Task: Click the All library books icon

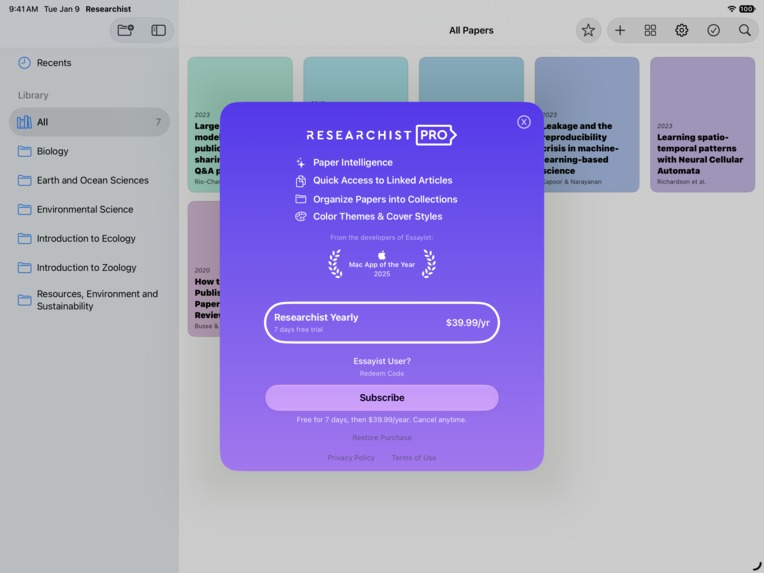Action: (24, 122)
